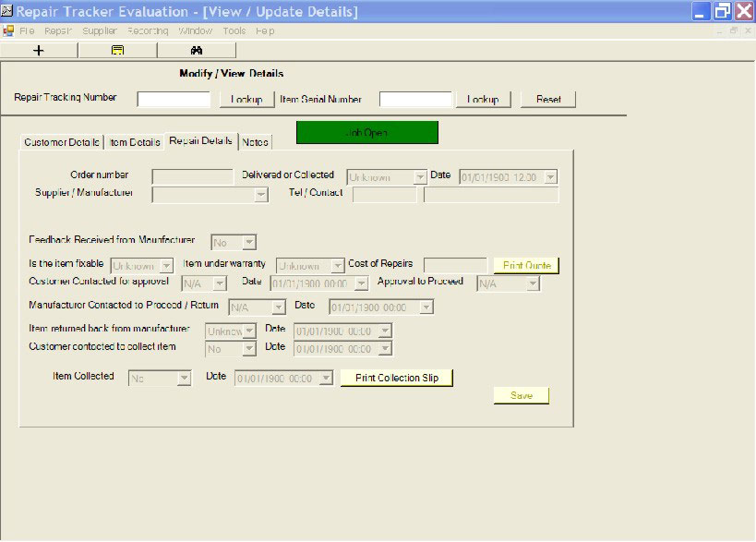Screen dimensions: 756x542
Task: Close the inner MDI child window
Action: click(x=748, y=30)
